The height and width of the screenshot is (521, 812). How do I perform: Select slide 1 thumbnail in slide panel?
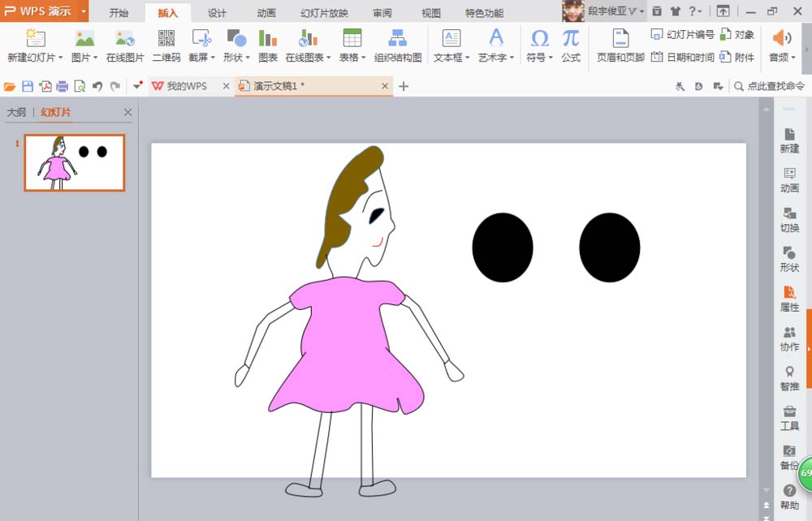73,161
